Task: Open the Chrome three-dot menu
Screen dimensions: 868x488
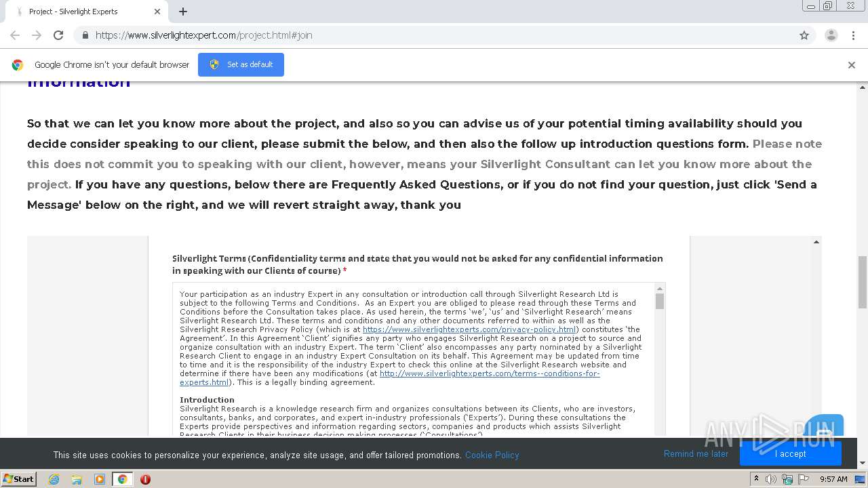Action: pos(853,35)
